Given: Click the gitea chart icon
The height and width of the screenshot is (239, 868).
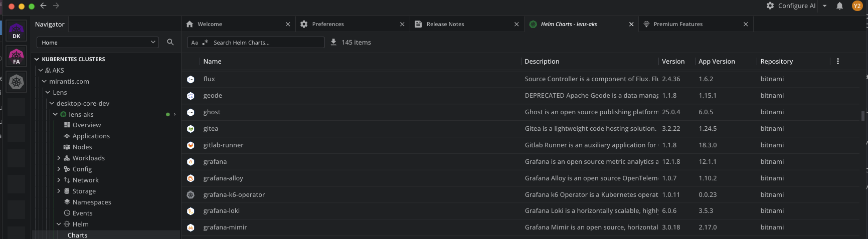Looking at the screenshot, I should point(191,129).
